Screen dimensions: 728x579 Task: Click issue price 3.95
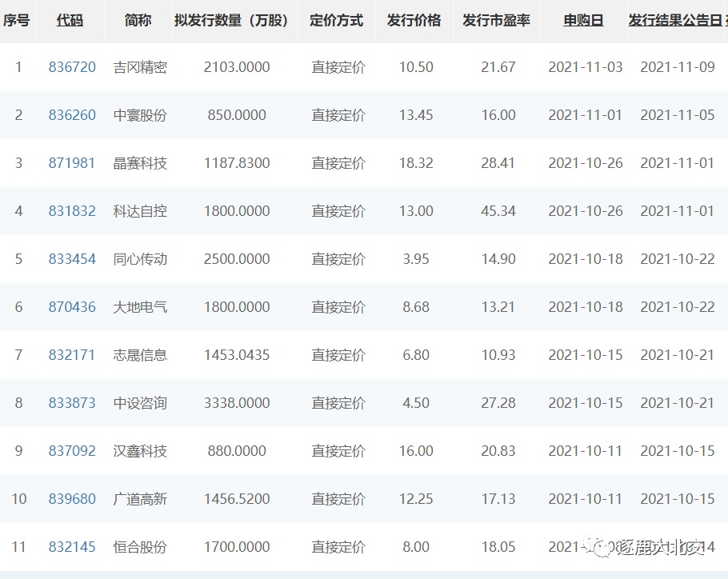[416, 259]
